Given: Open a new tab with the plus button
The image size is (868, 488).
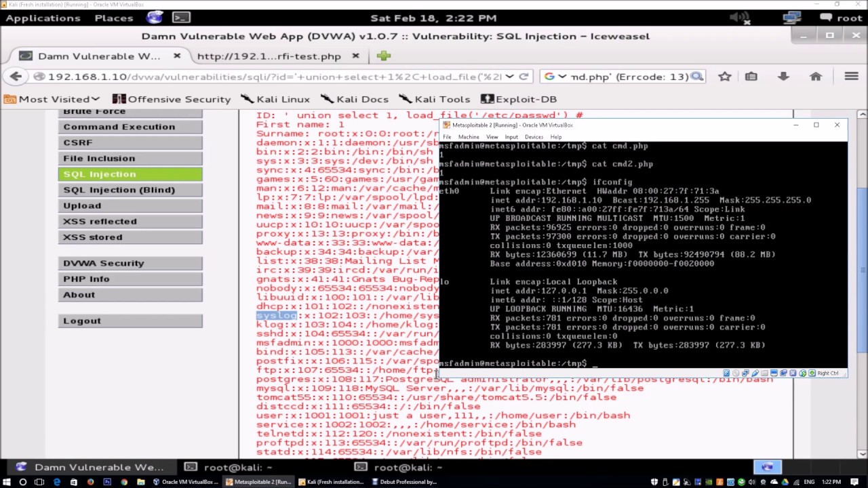Looking at the screenshot, I should 384,56.
